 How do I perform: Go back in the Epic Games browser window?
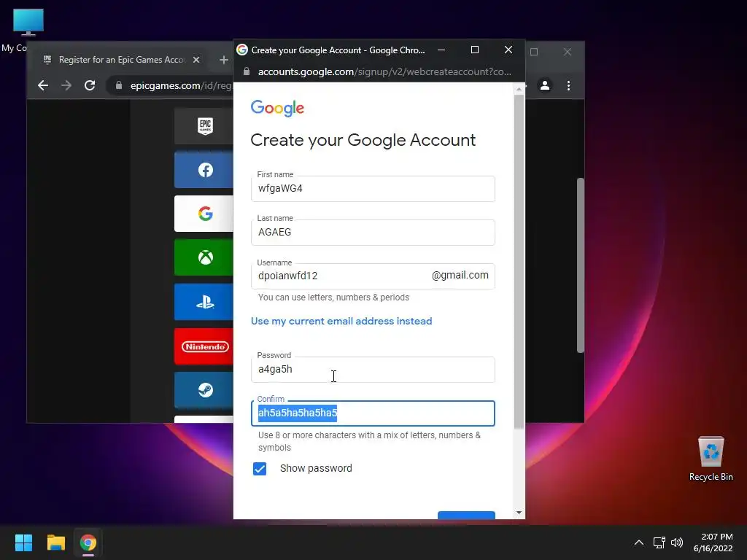tap(43, 85)
